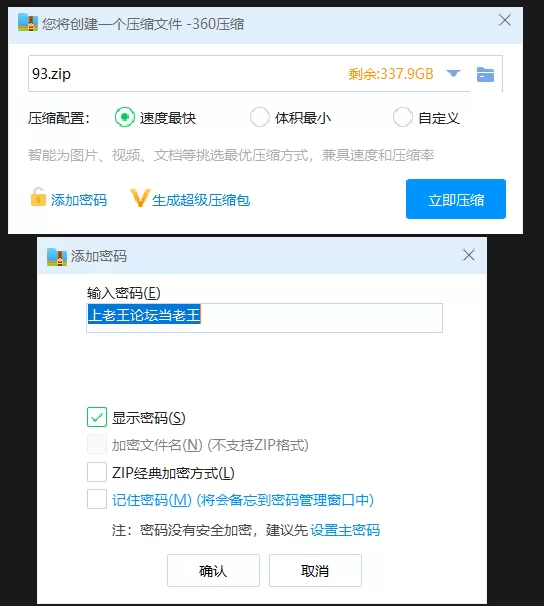Click the browse folder icon beside file path
The image size is (544, 606).
tap(485, 74)
